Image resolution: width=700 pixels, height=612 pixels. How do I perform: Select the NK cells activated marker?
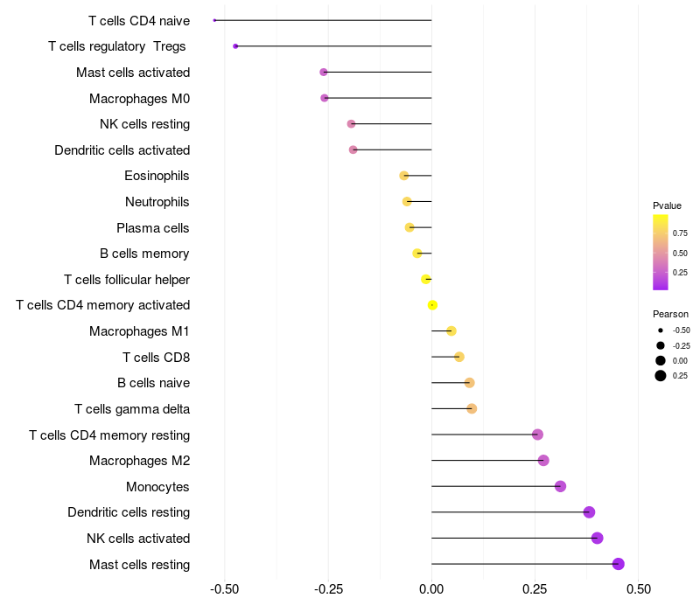click(x=598, y=538)
